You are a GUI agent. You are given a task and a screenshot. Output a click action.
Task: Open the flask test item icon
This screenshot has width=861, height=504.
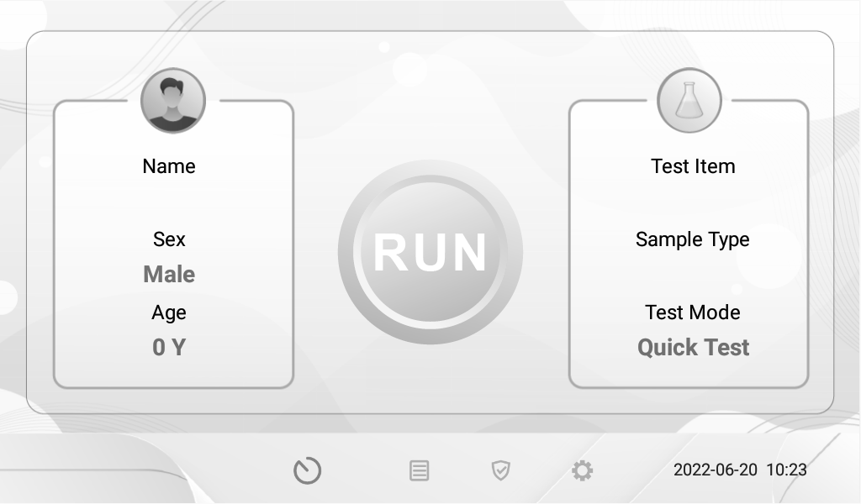pyautogui.click(x=689, y=100)
